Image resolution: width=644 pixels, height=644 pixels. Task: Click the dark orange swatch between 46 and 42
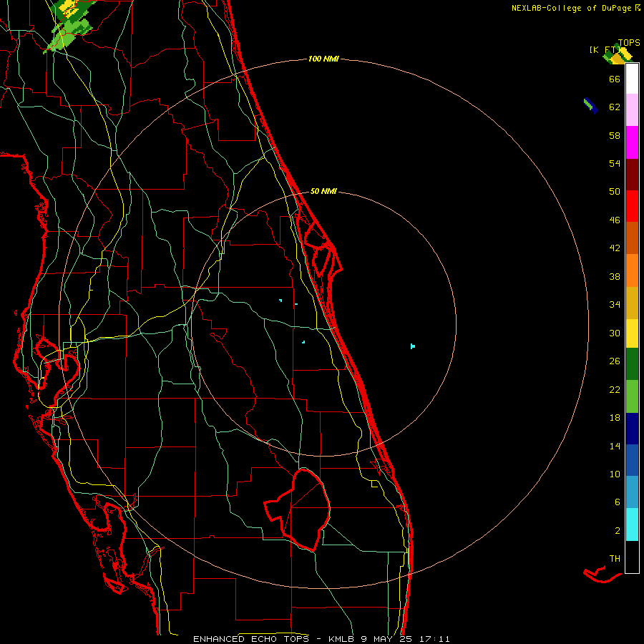(x=632, y=238)
